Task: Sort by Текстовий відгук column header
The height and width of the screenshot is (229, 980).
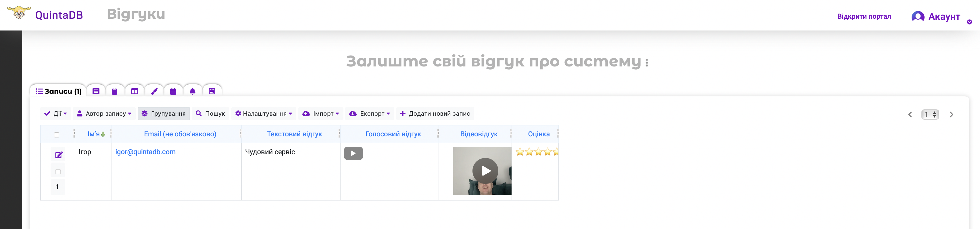Action: (x=294, y=134)
